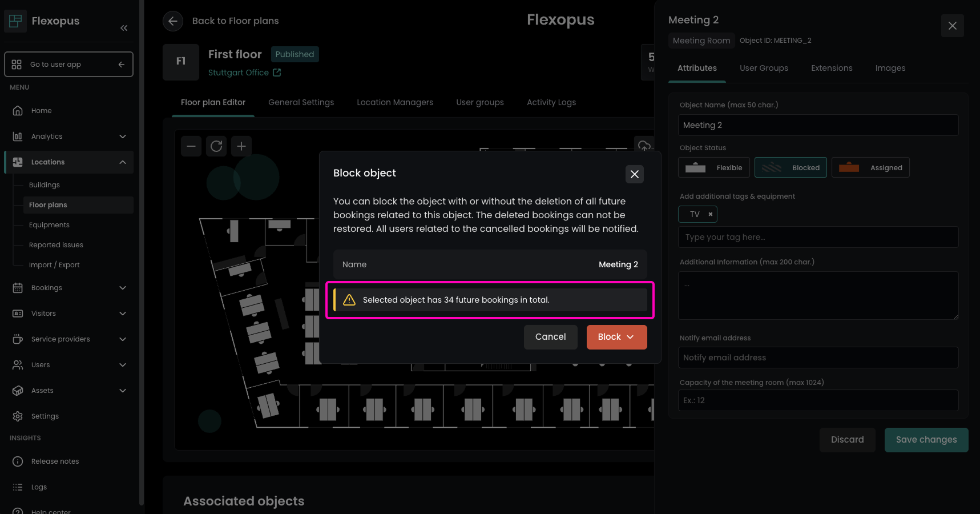980x514 pixels.
Task: Collapse the sidebar with double chevron icon
Action: coord(124,28)
